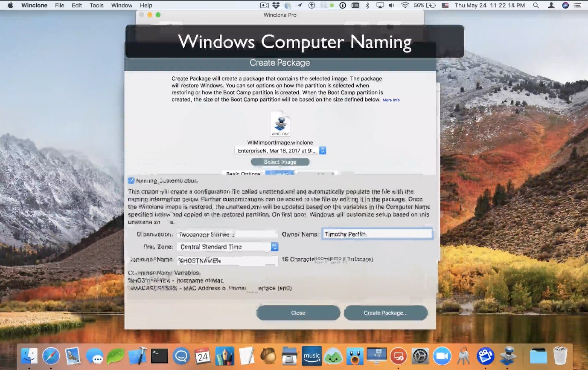
Task: Open Spotlight search magnifier
Action: click(536, 5)
